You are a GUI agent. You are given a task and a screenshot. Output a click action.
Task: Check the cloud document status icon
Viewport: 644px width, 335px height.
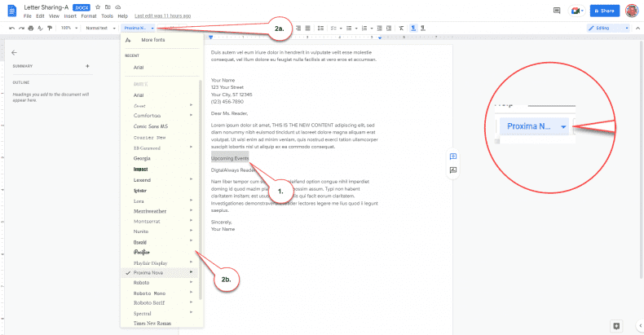coord(118,7)
